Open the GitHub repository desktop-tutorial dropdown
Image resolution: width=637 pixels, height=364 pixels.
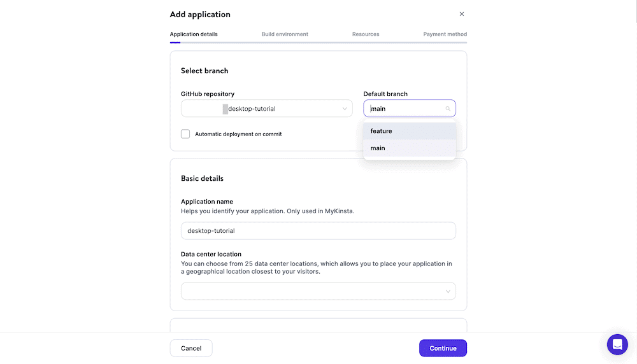(266, 109)
